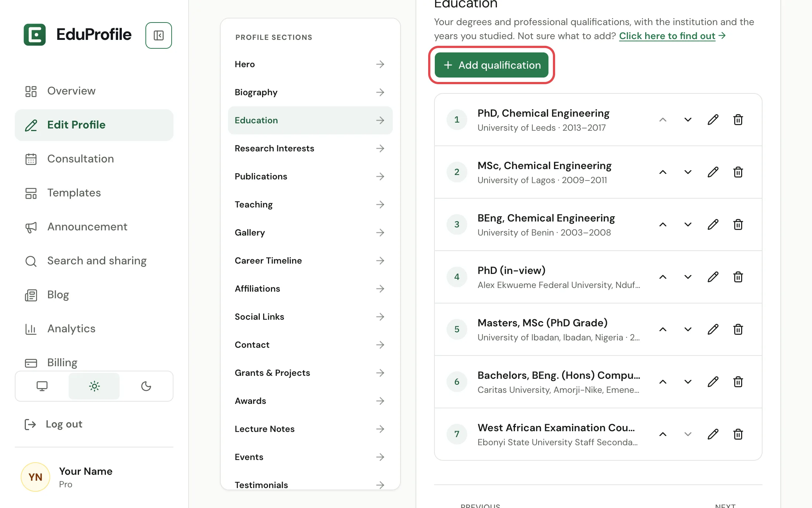Viewport: 812px width, 508px height.
Task: Edit the West African Examination entry
Action: click(x=713, y=434)
